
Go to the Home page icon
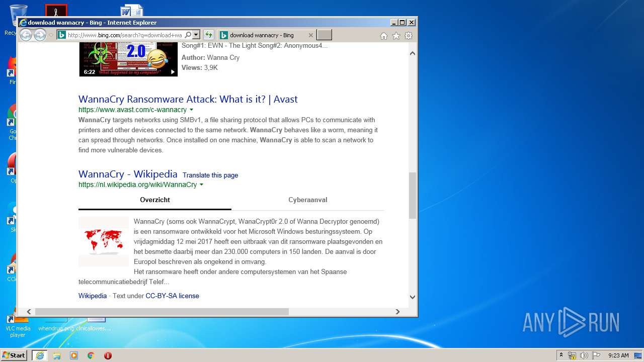click(x=384, y=36)
